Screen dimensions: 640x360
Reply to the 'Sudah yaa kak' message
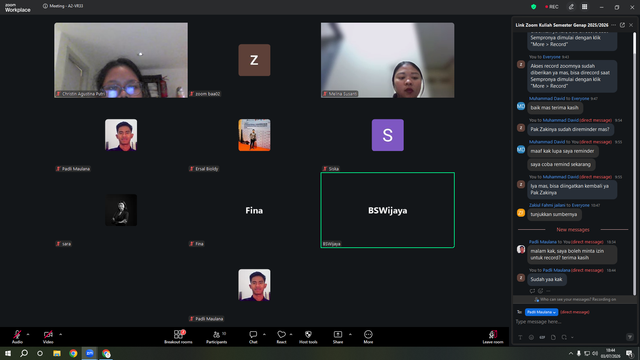tap(532, 291)
